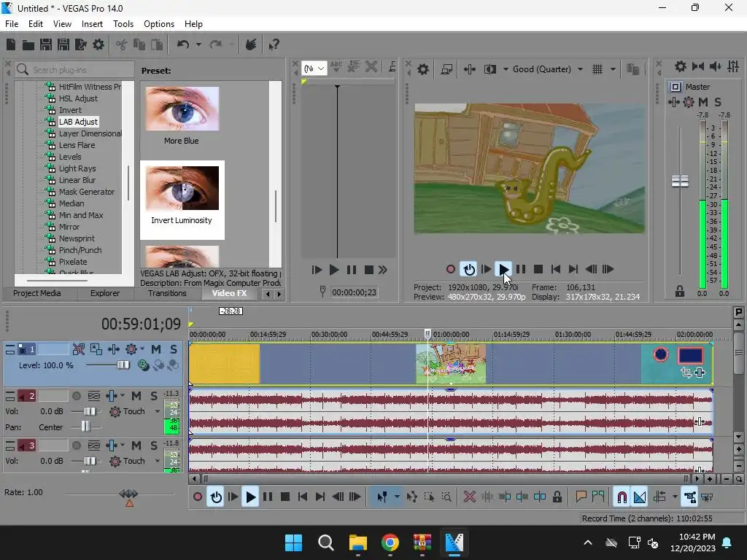
Task: Switch to the Transitions tab
Action: coord(167,293)
